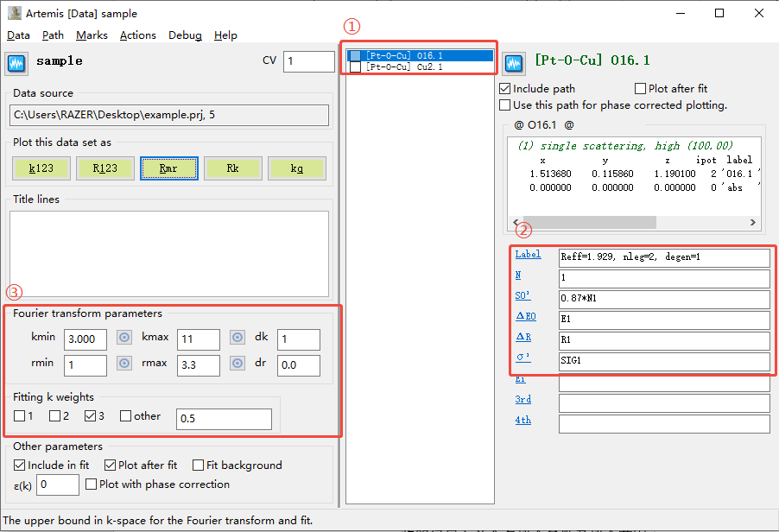The image size is (779, 532).
Task: Click the pluck button beside kmin
Action: click(x=124, y=339)
